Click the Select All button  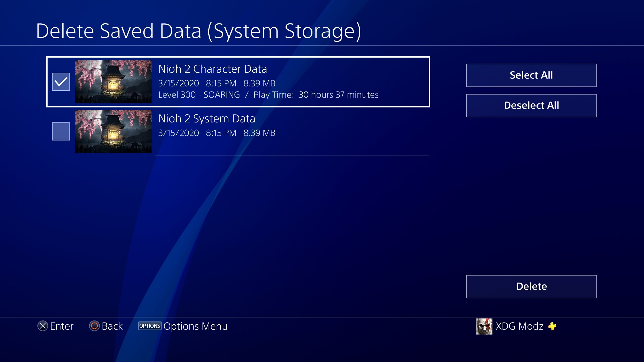531,75
